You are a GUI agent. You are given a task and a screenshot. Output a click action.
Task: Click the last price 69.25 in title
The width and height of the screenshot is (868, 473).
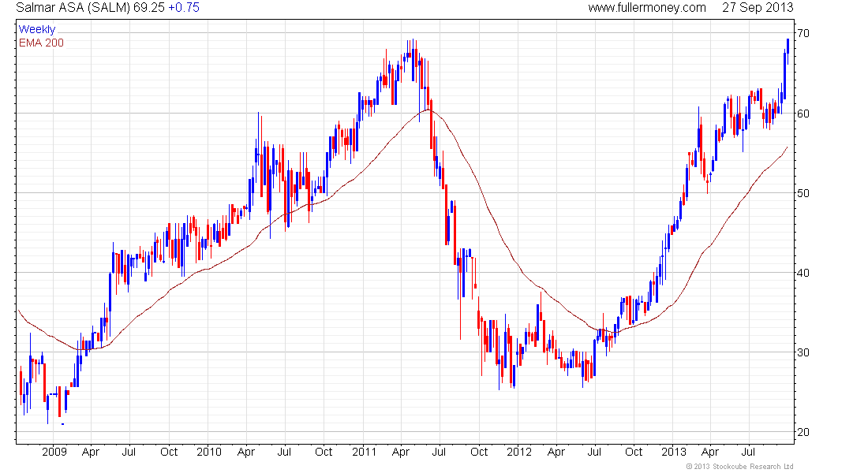(x=149, y=8)
